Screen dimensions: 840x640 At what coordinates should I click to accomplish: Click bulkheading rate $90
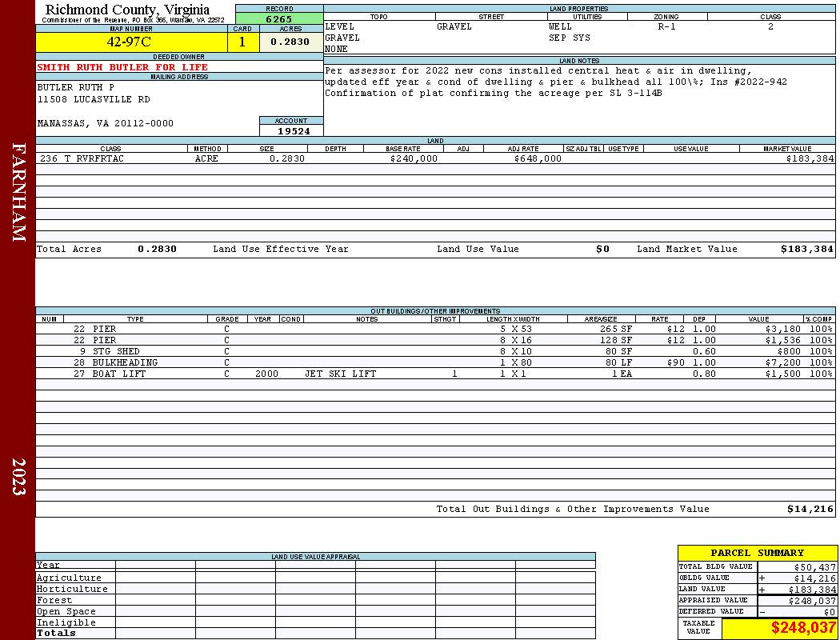point(676,363)
